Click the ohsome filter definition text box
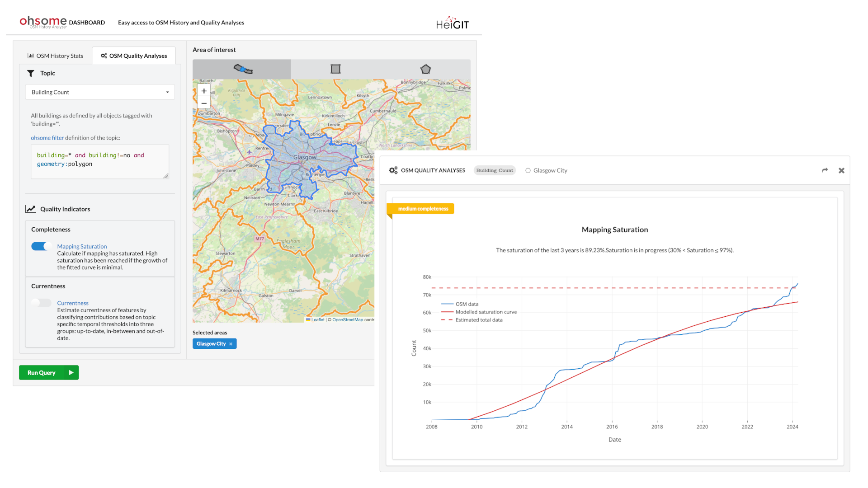The height and width of the screenshot is (488, 868). coord(100,162)
